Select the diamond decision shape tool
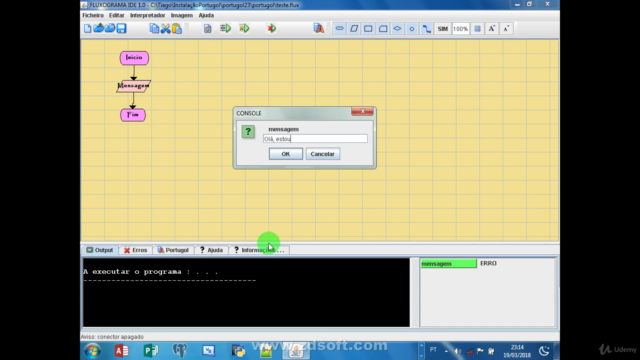The height and width of the screenshot is (360, 640). point(397,29)
